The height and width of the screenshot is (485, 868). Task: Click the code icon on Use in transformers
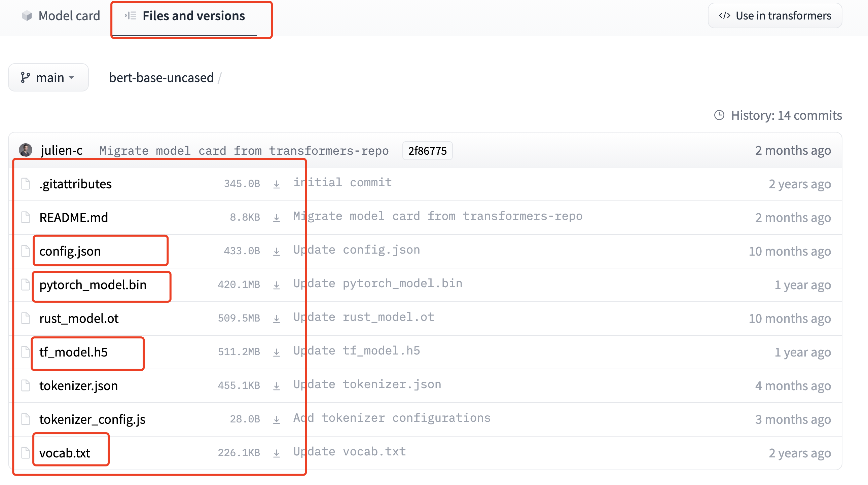[724, 15]
